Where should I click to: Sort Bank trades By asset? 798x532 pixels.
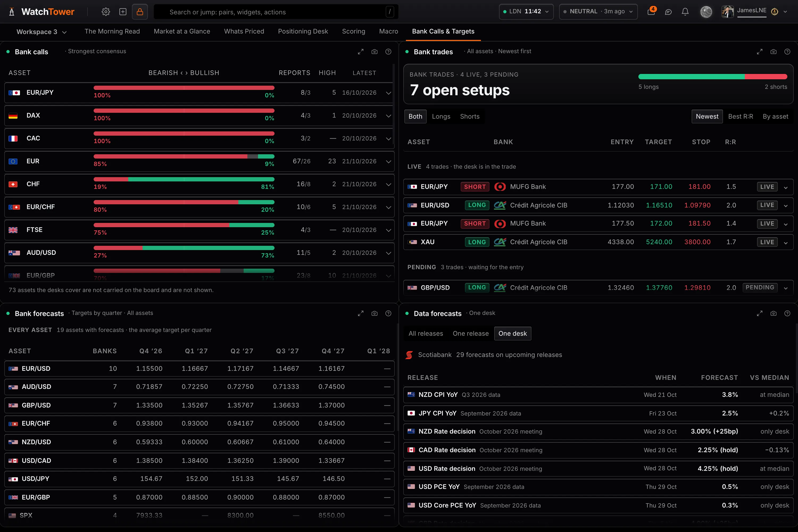[x=776, y=117]
